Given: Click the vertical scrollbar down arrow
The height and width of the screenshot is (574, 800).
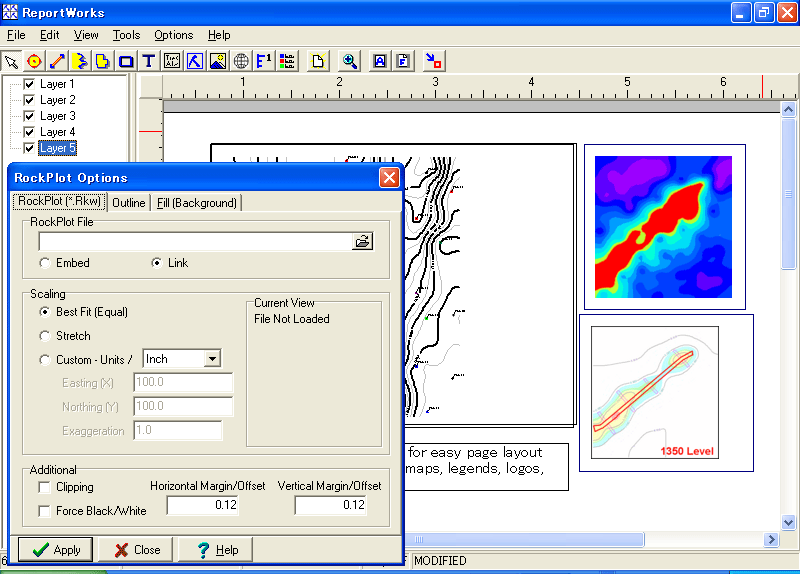Looking at the screenshot, I should pyautogui.click(x=788, y=522).
